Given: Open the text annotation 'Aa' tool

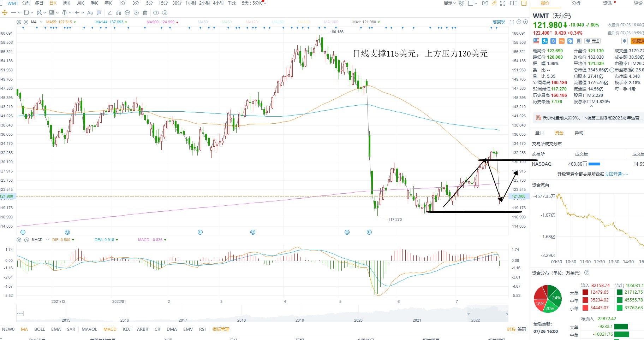Looking at the screenshot, I should [x=90, y=13].
